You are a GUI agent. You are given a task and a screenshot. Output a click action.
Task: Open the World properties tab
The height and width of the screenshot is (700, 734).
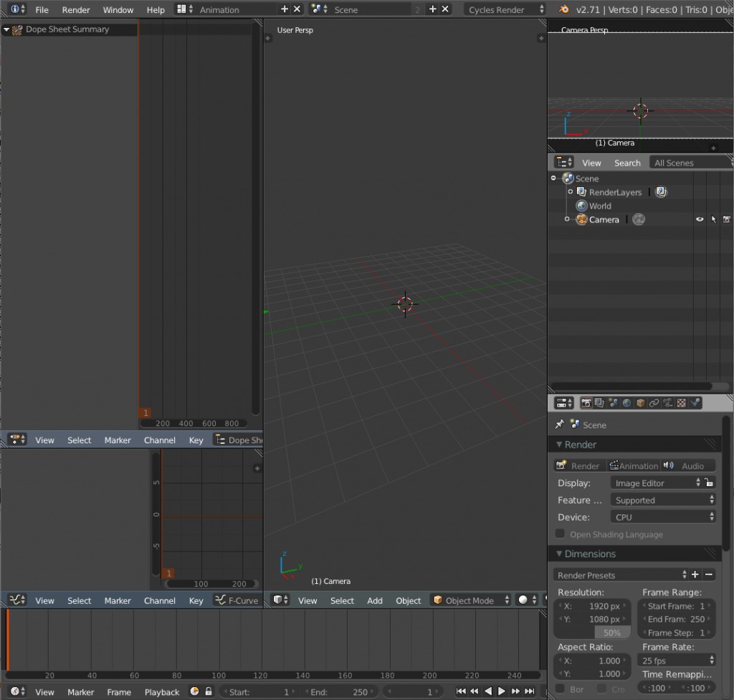627,403
